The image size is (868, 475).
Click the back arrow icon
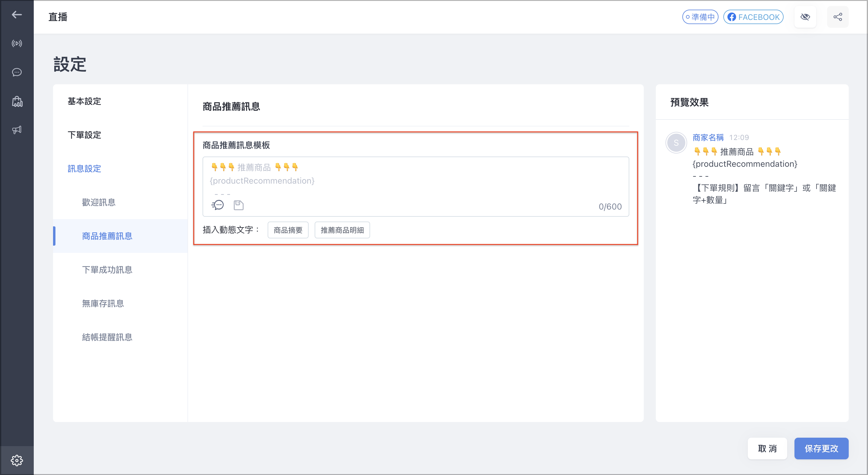pyautogui.click(x=17, y=14)
